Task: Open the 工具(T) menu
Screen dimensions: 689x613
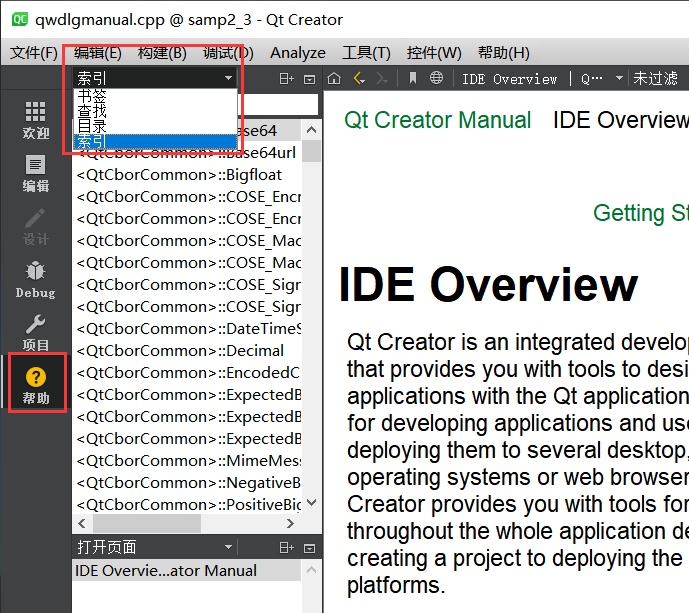Action: click(x=366, y=53)
